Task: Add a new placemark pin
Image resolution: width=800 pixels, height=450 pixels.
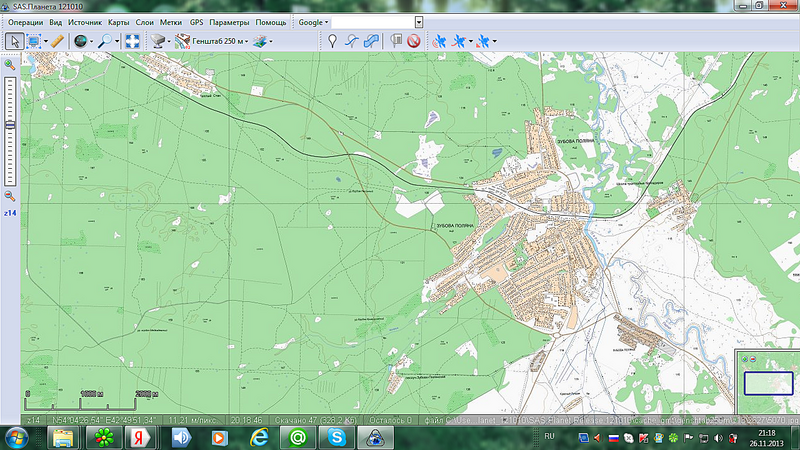Action: coord(332,41)
